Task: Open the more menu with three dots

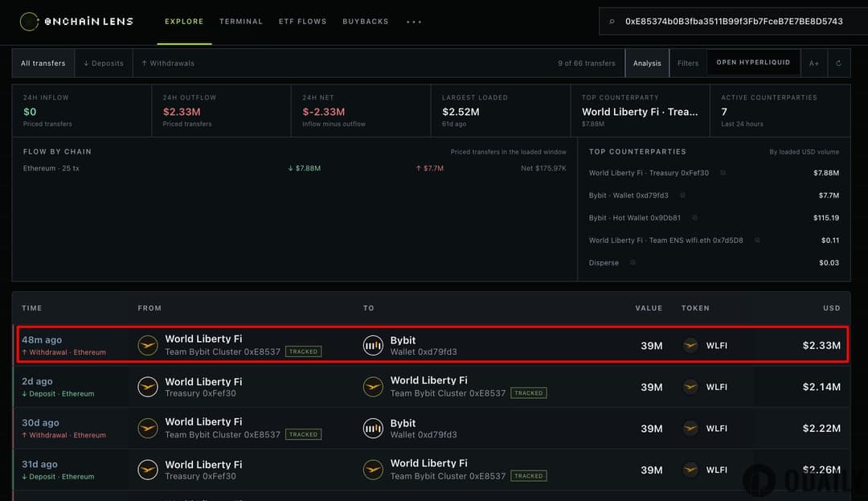Action: pyautogui.click(x=414, y=23)
